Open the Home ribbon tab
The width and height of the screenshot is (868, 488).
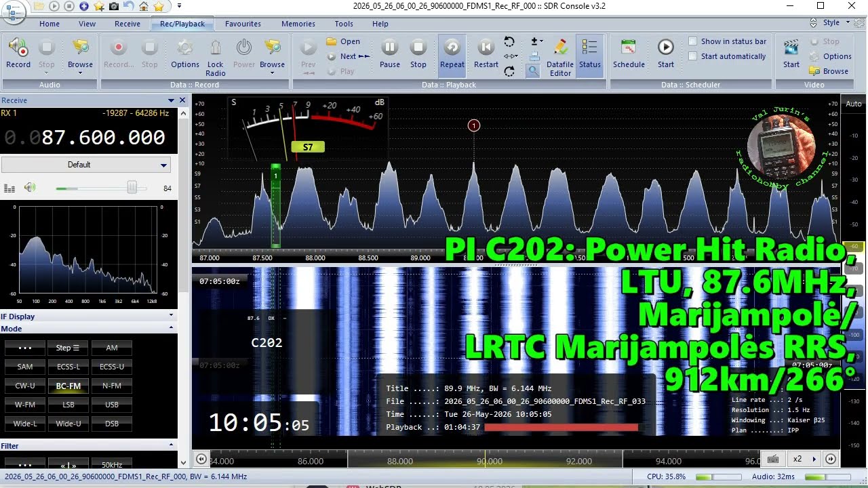click(x=50, y=24)
